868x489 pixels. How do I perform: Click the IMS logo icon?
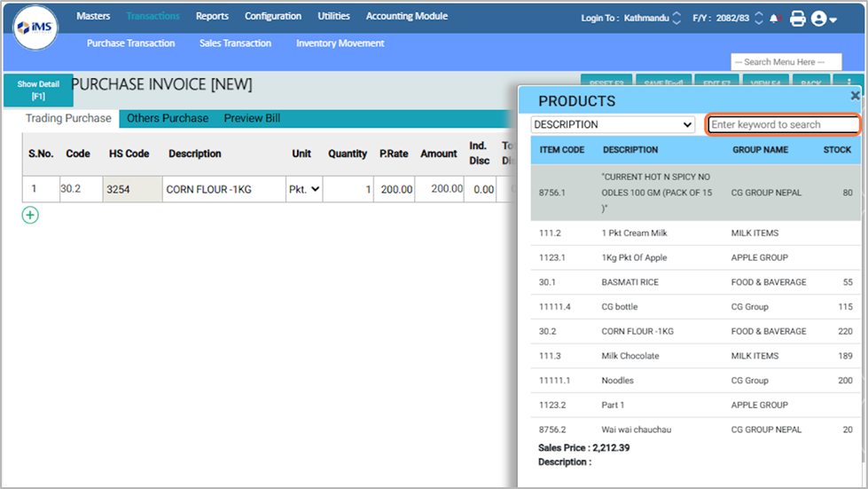35,28
